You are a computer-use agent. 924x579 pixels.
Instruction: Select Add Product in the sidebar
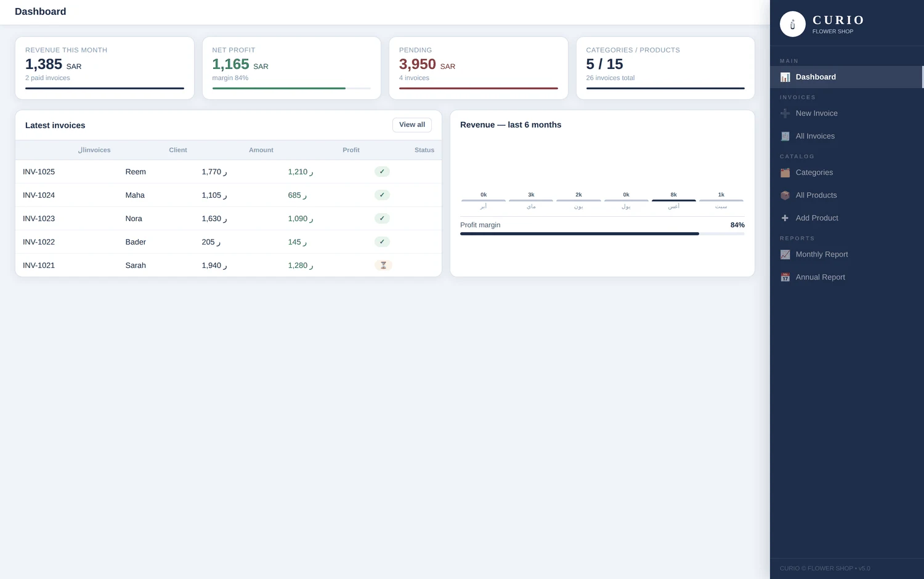click(847, 218)
